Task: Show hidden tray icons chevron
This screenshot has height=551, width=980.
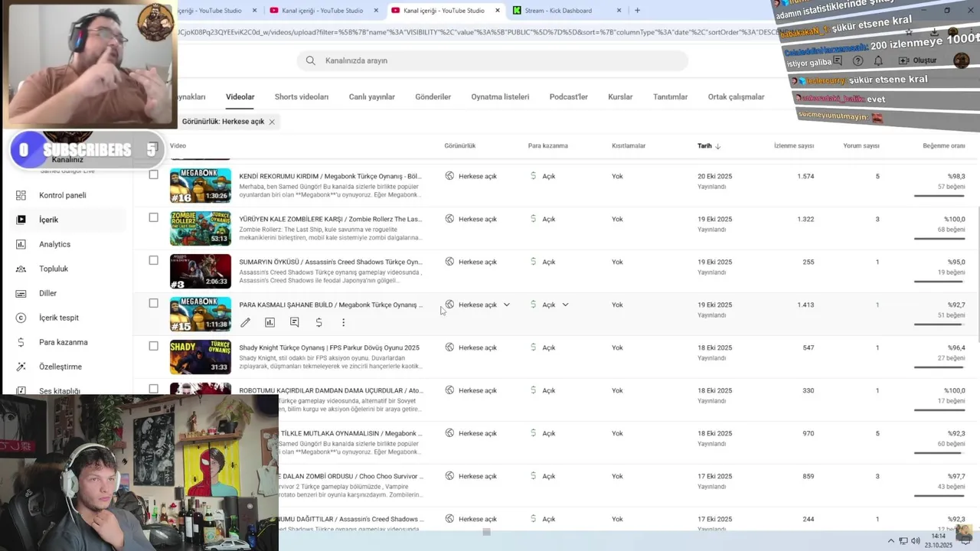Action: coord(892,541)
